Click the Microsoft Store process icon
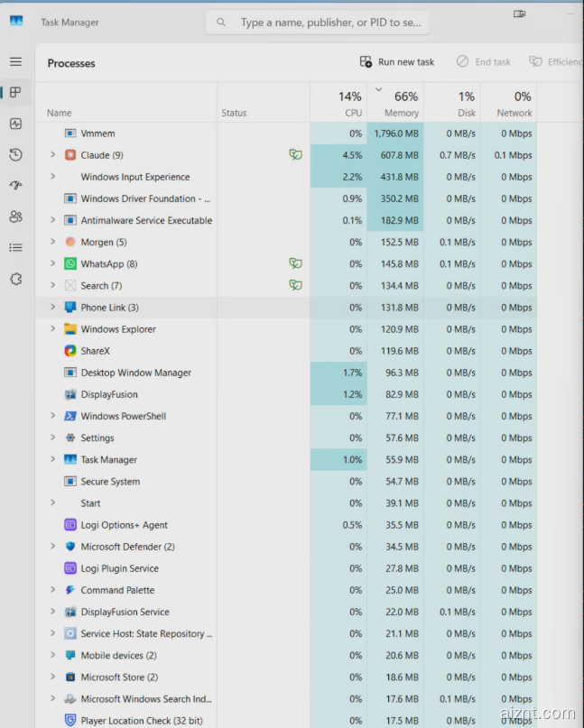 pos(70,677)
